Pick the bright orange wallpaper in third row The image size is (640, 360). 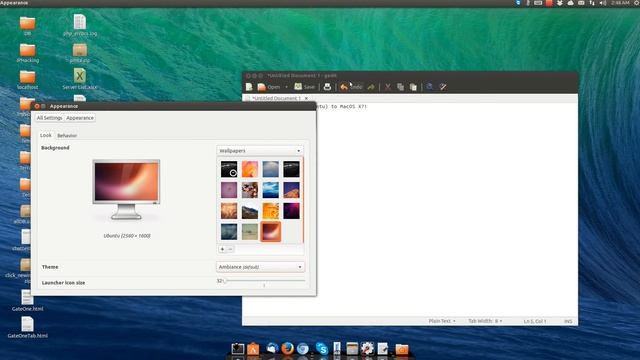point(271,211)
